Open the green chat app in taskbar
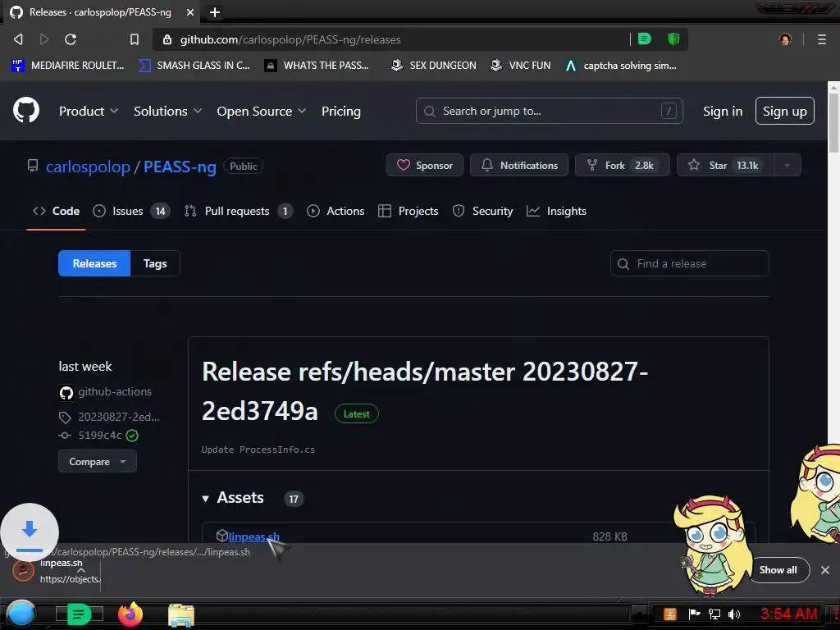 [79, 614]
